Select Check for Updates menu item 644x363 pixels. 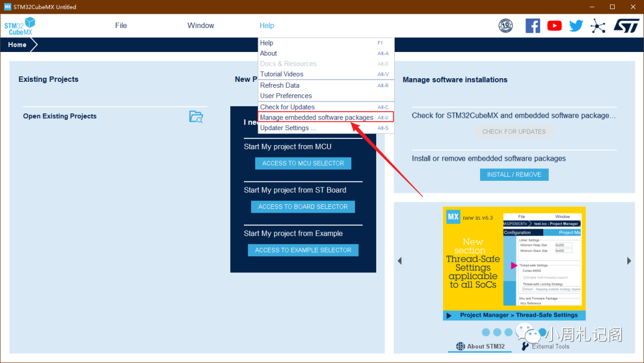(326, 107)
